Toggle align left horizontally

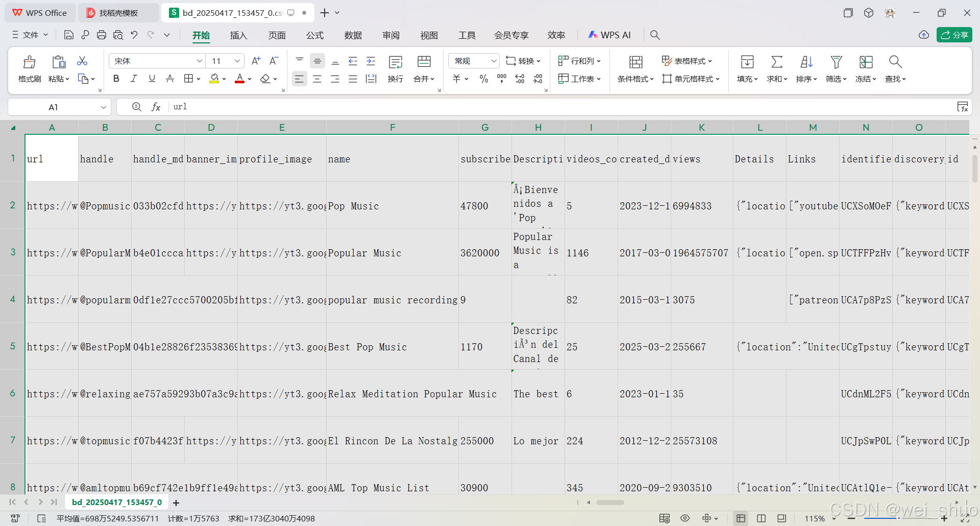pos(299,79)
